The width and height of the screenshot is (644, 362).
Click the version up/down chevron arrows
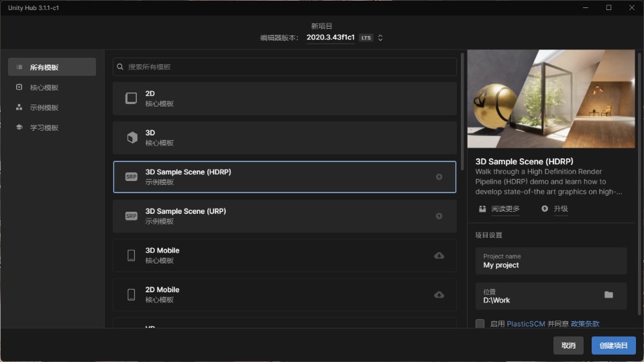tap(380, 38)
